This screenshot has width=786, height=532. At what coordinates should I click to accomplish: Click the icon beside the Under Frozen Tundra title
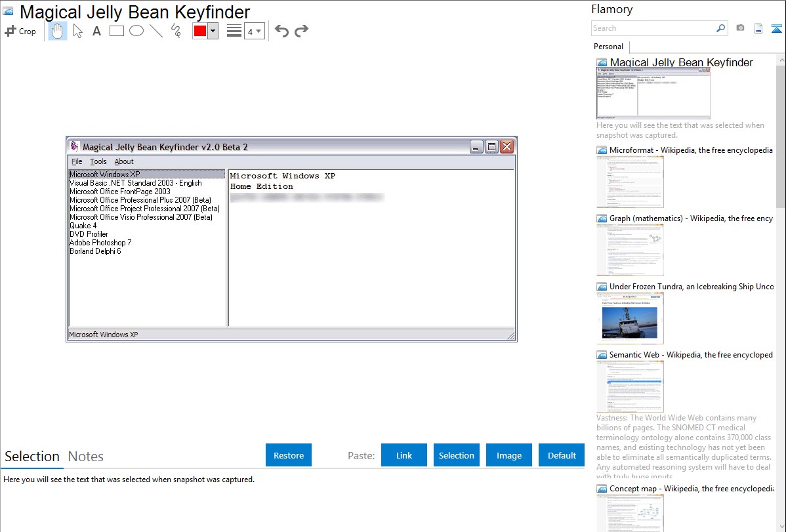coord(602,287)
